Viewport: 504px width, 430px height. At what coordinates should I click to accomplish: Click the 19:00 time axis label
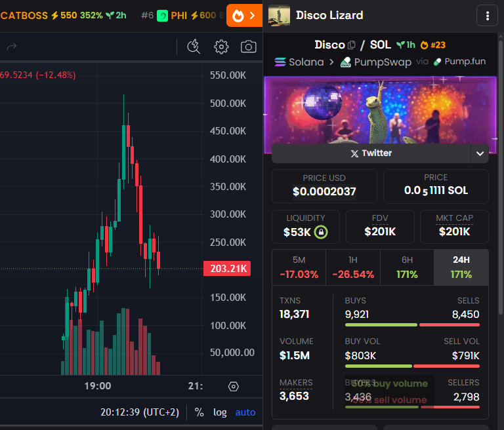[98, 385]
